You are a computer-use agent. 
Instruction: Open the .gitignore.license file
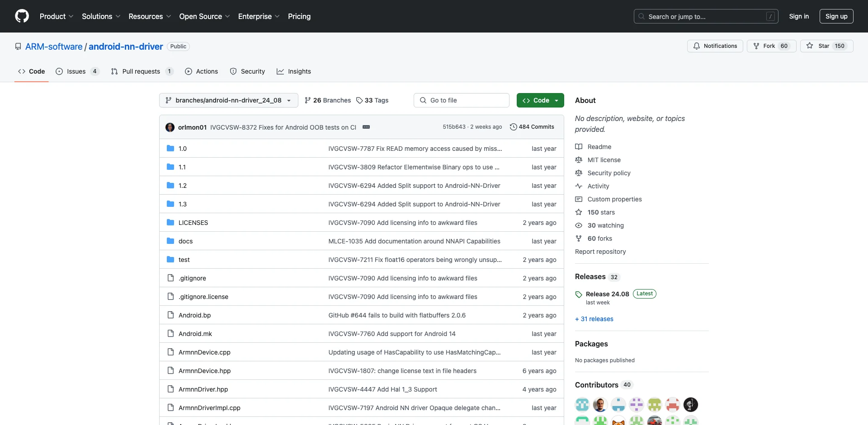(203, 297)
